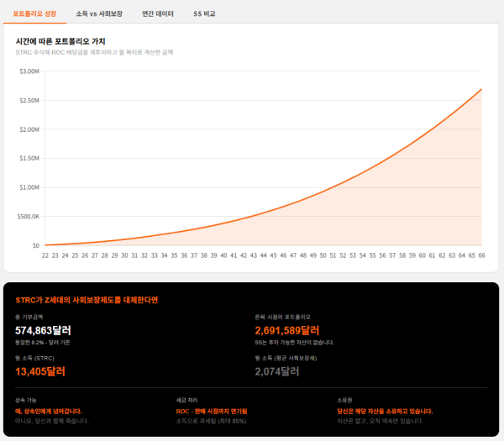Click the $500.0K y-axis label

tap(29, 216)
